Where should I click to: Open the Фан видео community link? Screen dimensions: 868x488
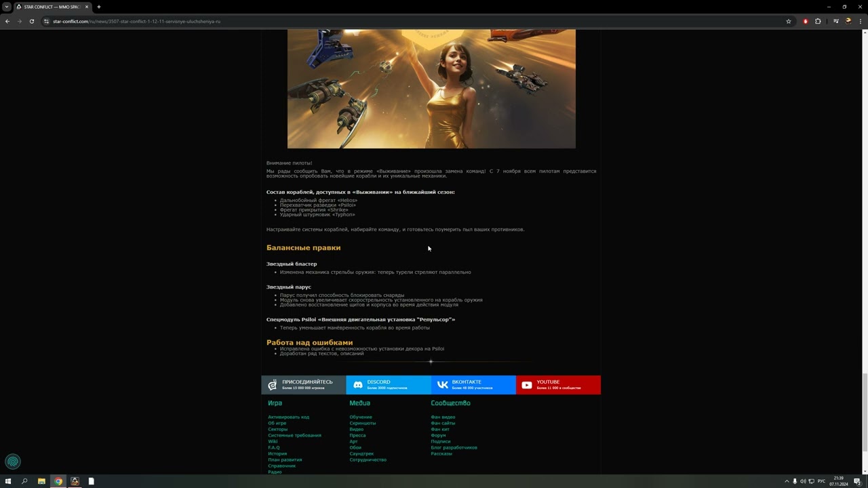443,417
